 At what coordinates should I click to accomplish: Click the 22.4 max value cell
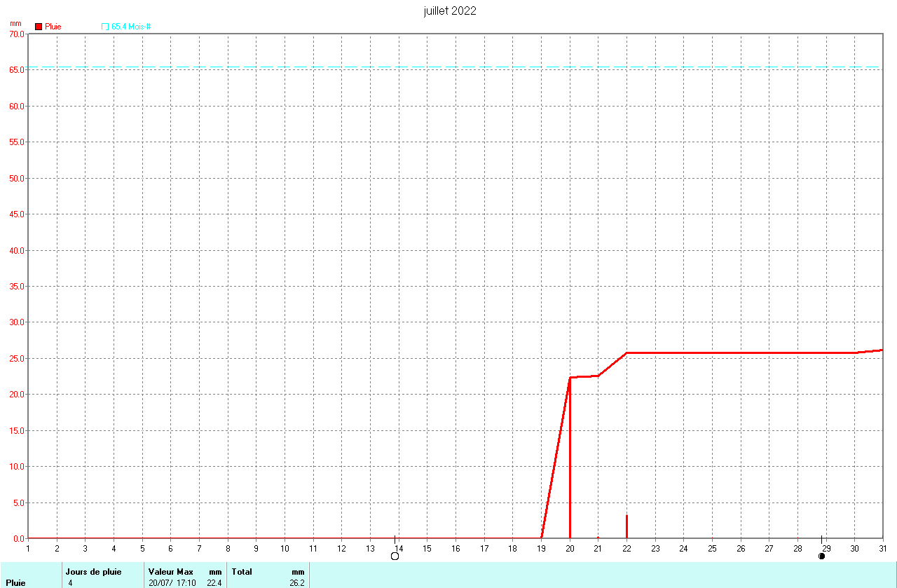[214, 582]
